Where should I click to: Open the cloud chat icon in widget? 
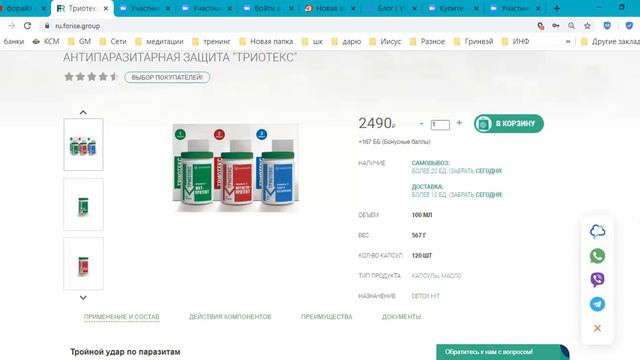(x=597, y=231)
